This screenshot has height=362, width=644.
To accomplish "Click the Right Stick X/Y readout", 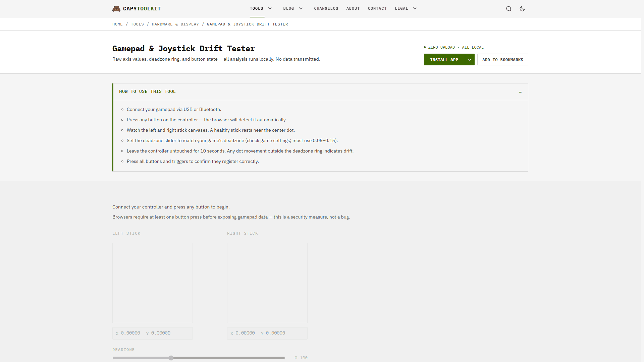I will pyautogui.click(x=267, y=333).
